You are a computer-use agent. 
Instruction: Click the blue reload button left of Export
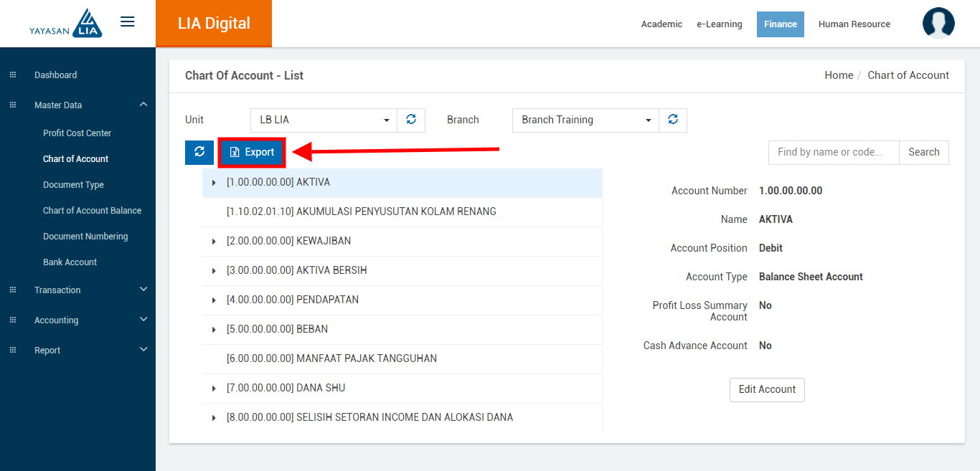[199, 152]
